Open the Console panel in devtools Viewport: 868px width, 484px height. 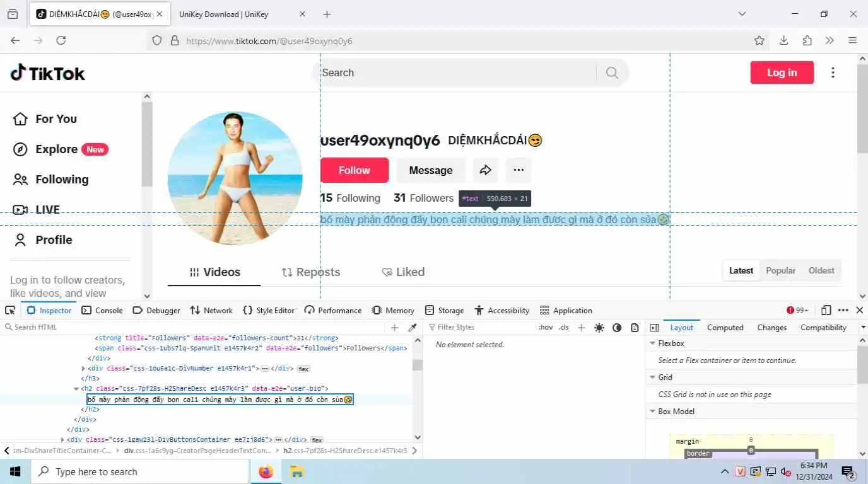pos(102,310)
